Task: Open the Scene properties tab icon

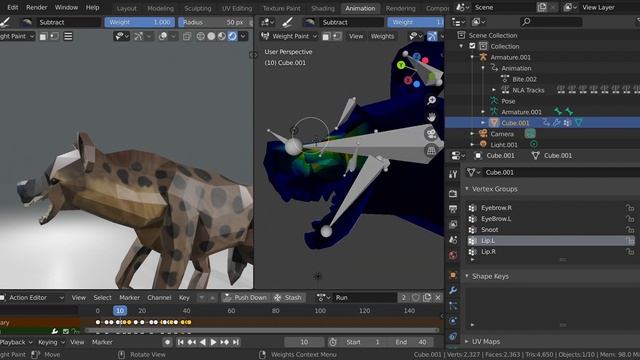Action: [453, 240]
